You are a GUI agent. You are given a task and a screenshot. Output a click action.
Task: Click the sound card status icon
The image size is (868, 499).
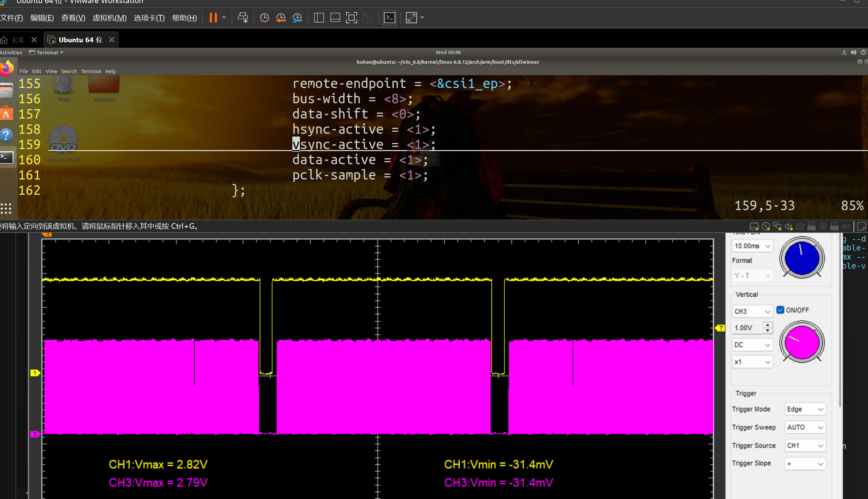click(789, 227)
